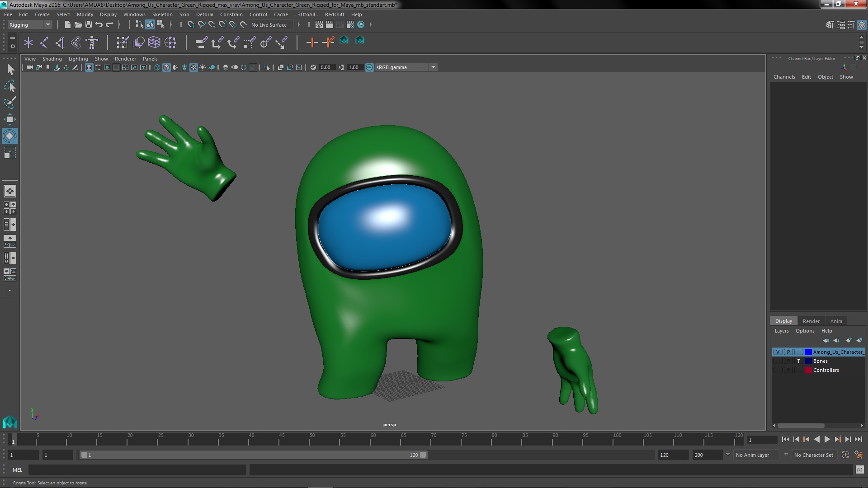
Task: Click the Parent Constraint shelf icon
Action: (201, 42)
